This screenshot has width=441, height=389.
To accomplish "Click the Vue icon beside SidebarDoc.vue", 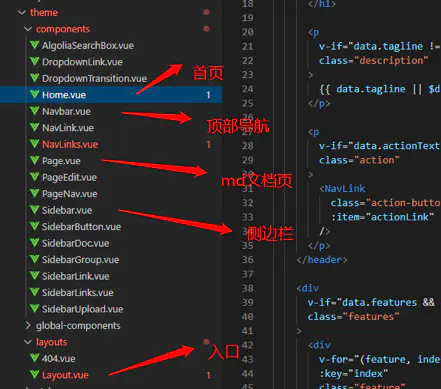I will pyautogui.click(x=34, y=243).
